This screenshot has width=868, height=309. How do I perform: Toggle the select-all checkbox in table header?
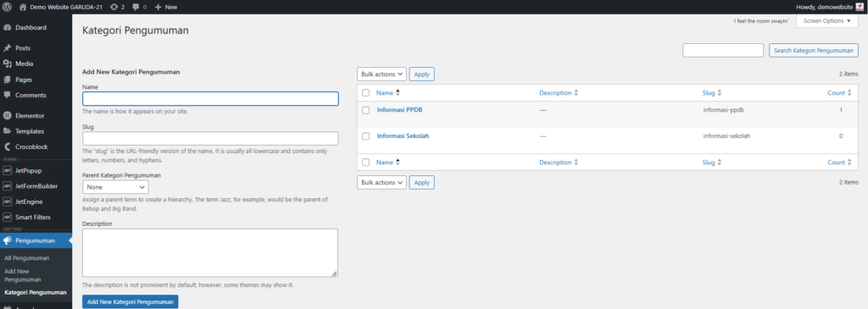[x=365, y=93]
